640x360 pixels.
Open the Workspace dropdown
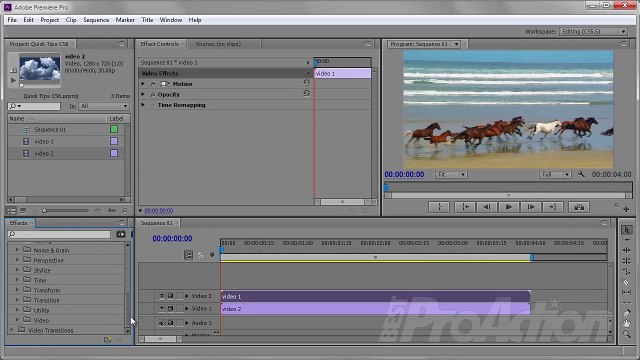593,31
